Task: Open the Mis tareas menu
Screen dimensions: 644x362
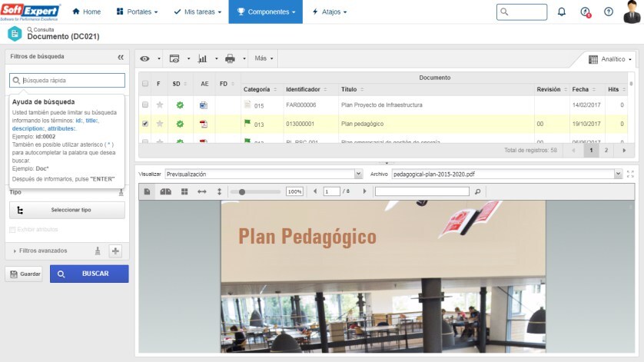Action: click(x=198, y=12)
